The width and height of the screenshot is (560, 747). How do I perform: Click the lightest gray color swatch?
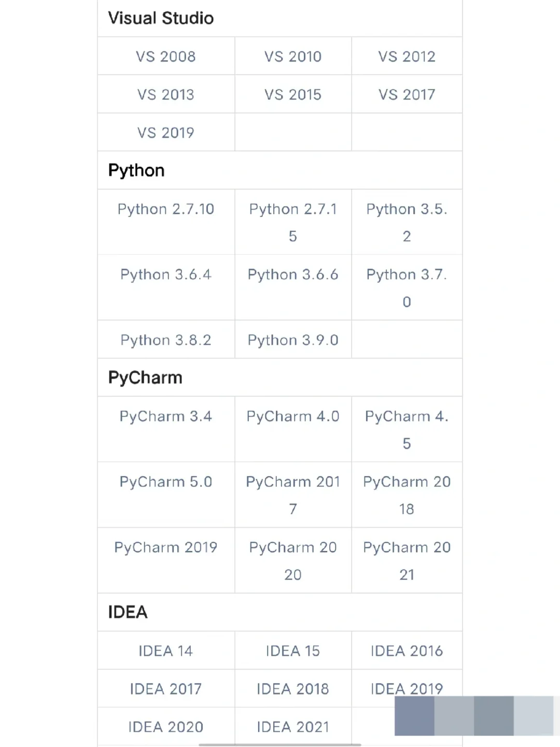tap(534, 716)
